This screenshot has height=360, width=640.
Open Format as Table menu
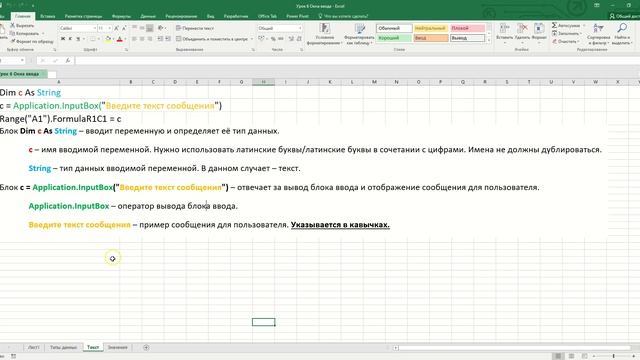click(x=359, y=34)
